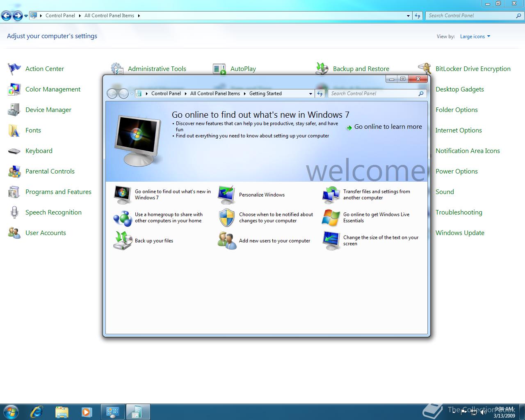525x420 pixels.
Task: Click the Personalize Windows monitor icon
Action: click(x=226, y=195)
